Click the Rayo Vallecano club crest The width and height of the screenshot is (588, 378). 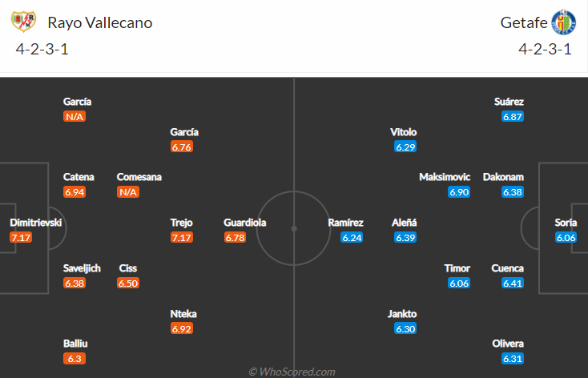23,22
